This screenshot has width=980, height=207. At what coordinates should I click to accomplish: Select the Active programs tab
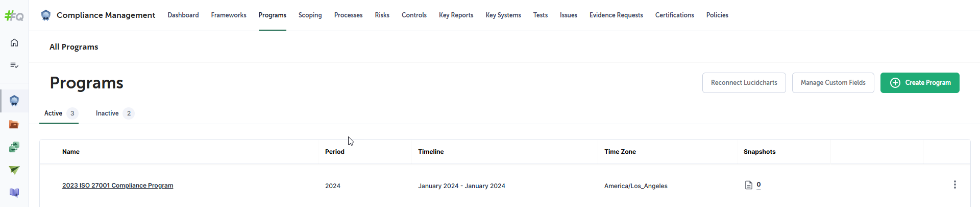click(59, 113)
